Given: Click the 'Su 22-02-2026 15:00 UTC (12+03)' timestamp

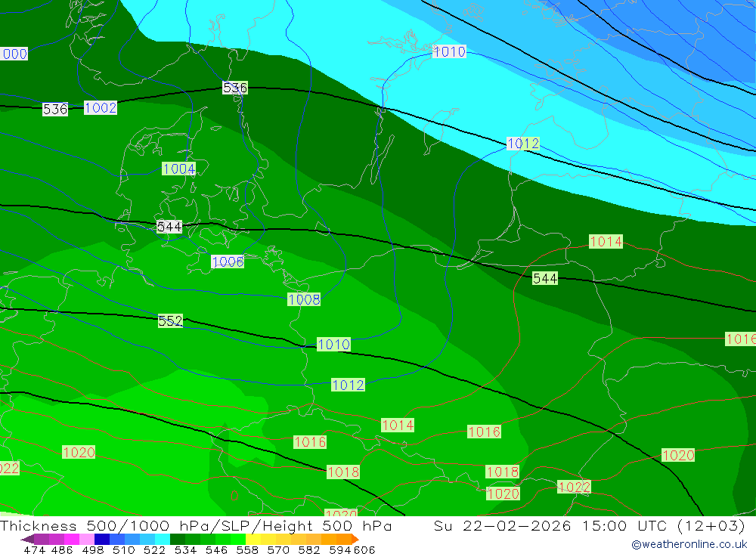Looking at the screenshot, I should 589,525.
